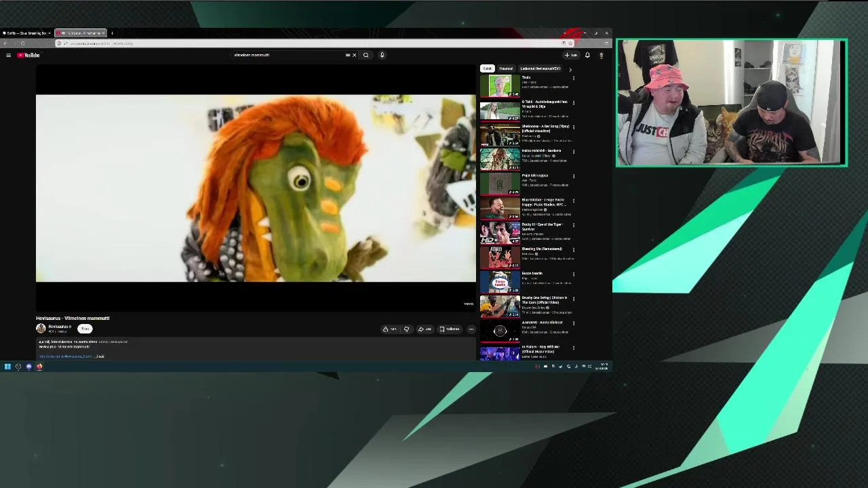Open the 'In Flames - Stay With Me' video title
The image size is (868, 488).
[540, 348]
